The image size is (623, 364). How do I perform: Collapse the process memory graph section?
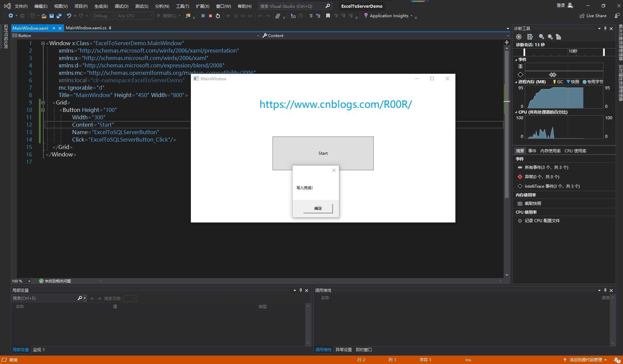click(x=516, y=82)
